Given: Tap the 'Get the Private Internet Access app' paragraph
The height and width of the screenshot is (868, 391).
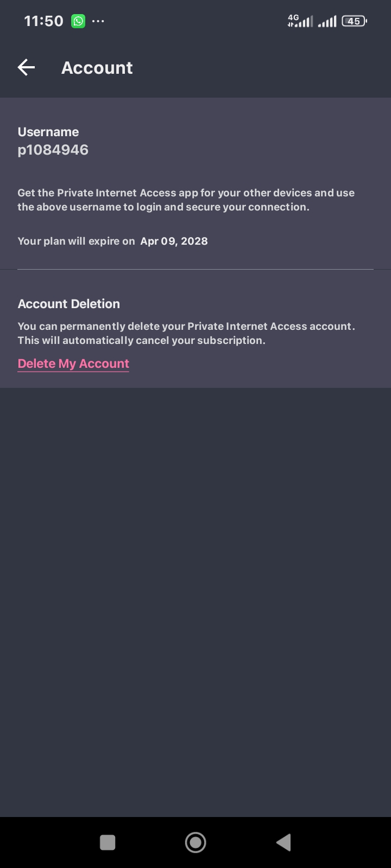Looking at the screenshot, I should [x=186, y=200].
